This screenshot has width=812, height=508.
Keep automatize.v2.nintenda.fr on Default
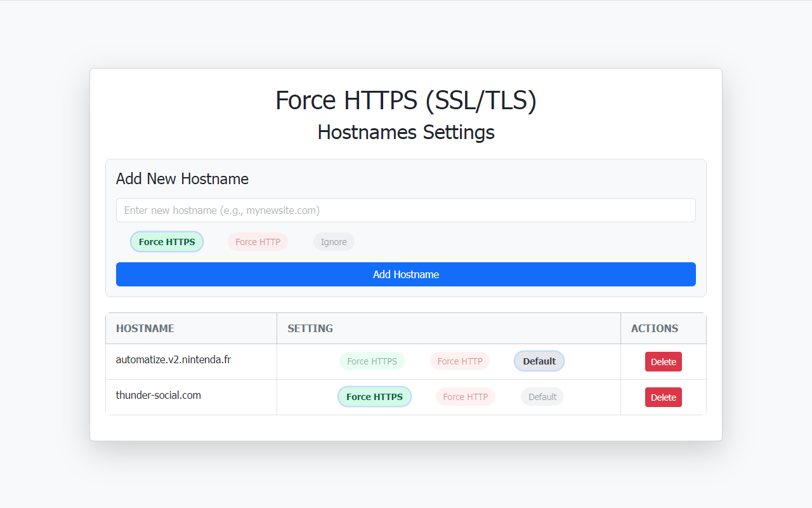click(x=539, y=361)
